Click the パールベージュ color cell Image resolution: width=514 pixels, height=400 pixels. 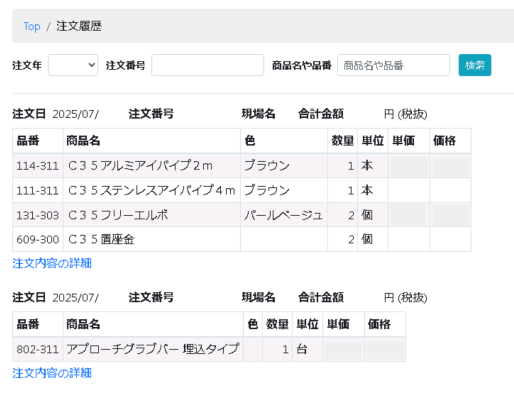[284, 215]
